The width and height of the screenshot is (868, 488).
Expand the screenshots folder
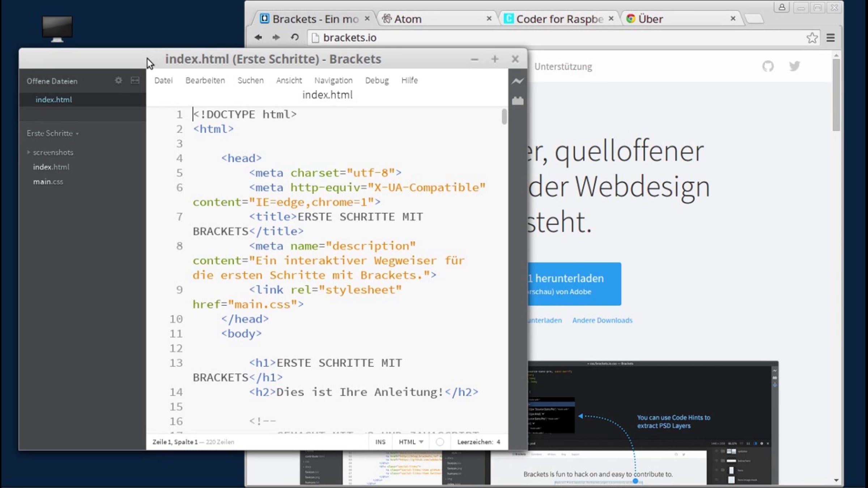pos(53,153)
